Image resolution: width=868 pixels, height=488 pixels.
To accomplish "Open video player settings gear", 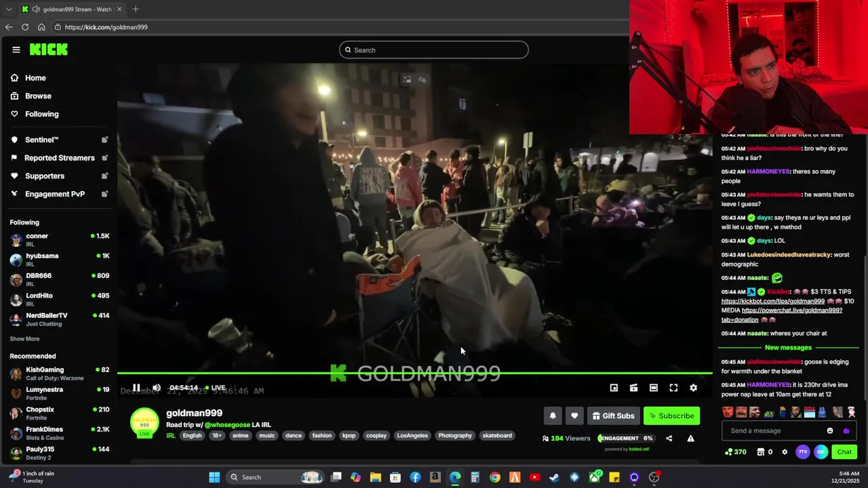I will tap(693, 388).
